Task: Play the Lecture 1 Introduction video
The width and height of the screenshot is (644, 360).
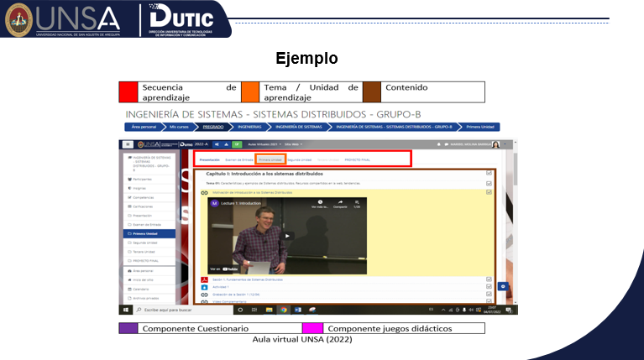Action: pyautogui.click(x=287, y=236)
